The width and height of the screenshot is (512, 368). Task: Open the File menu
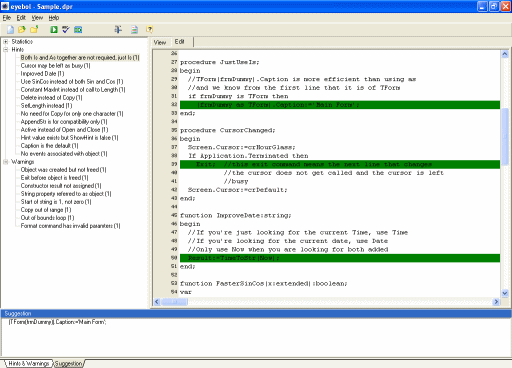[x=7, y=18]
